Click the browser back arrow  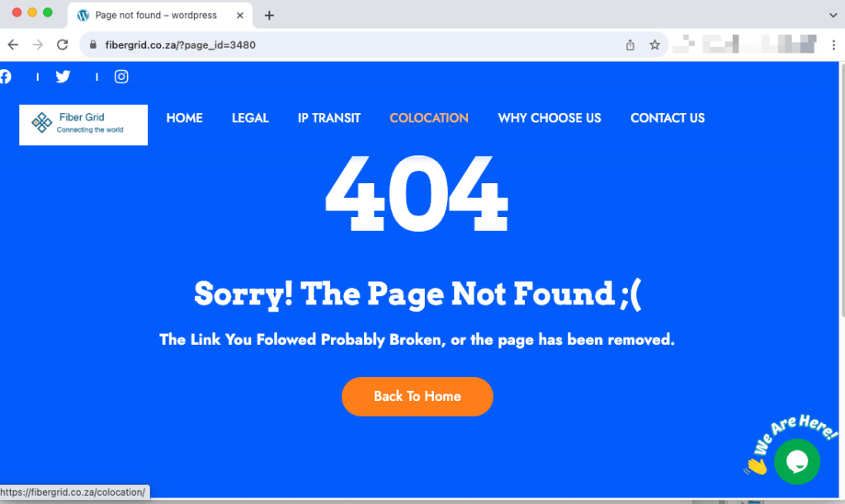pos(13,45)
